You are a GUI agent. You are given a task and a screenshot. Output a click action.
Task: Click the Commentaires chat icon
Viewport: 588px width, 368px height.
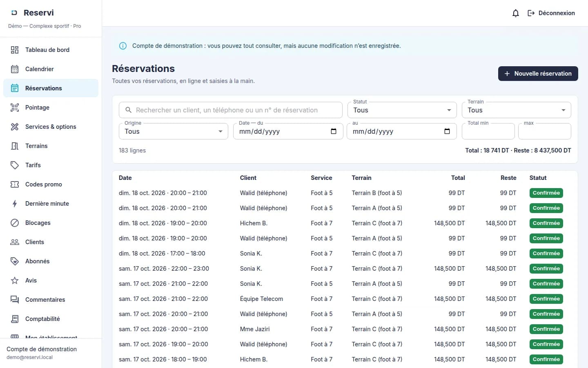tap(15, 300)
